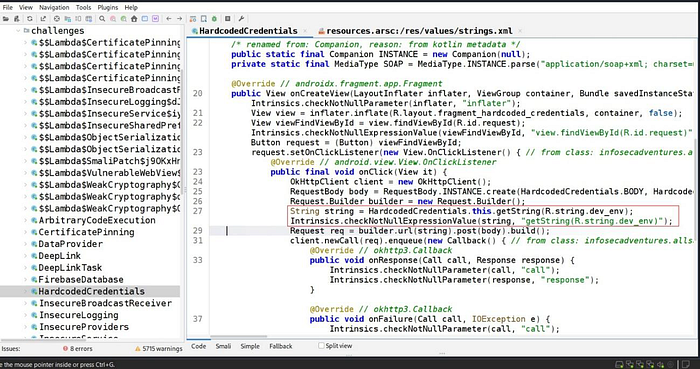Click line number 37 in gutter

tap(197, 319)
